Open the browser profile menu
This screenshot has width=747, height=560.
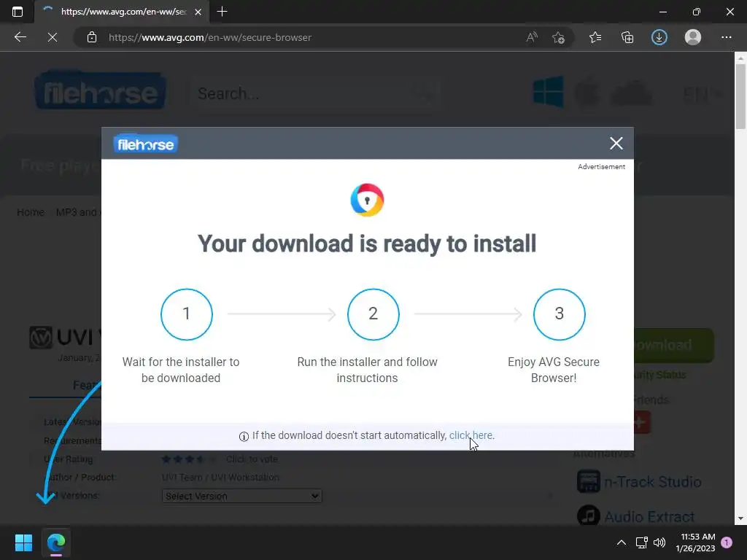pos(693,37)
